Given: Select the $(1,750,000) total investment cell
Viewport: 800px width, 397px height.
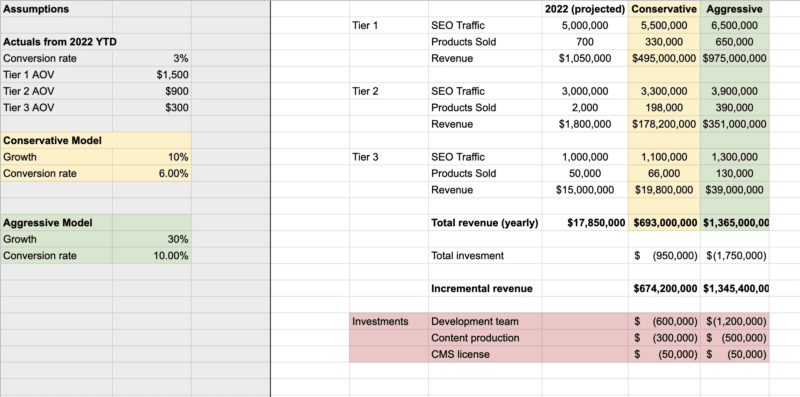Looking at the screenshot, I should point(734,255).
